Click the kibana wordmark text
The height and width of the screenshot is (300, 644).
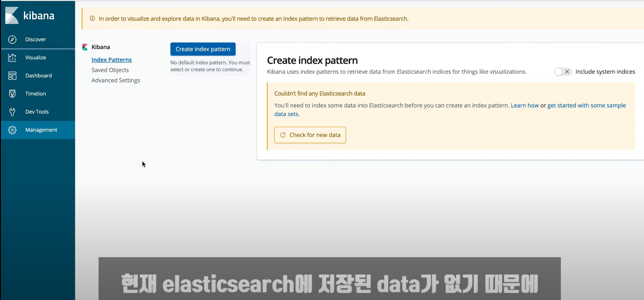pyautogui.click(x=39, y=16)
